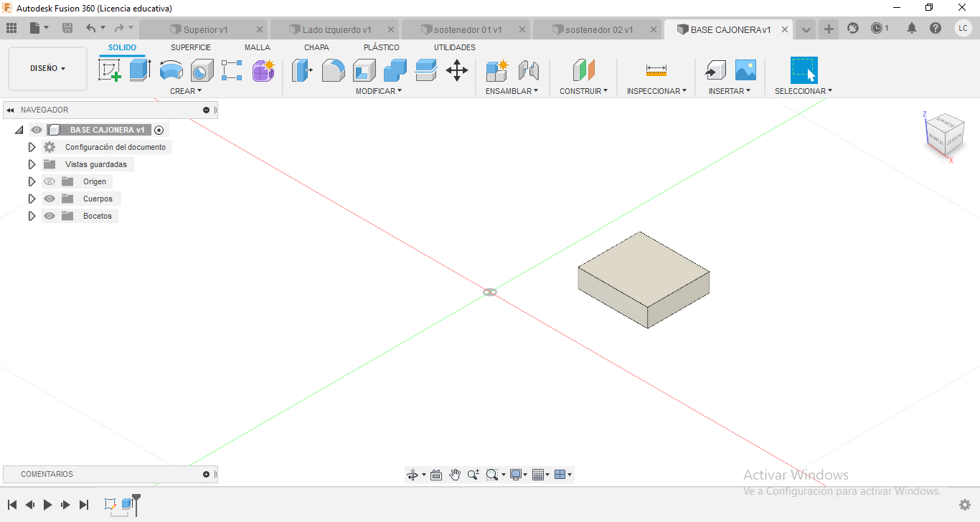Screen dimensions: 980x522
Task: Open the DISEÑO workspace dropdown
Action: pyautogui.click(x=47, y=69)
